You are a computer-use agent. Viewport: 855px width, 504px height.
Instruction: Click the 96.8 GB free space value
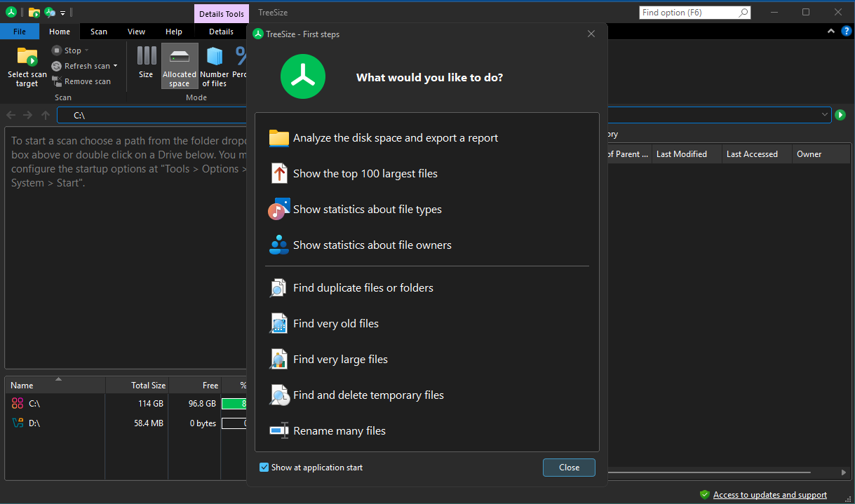click(202, 404)
